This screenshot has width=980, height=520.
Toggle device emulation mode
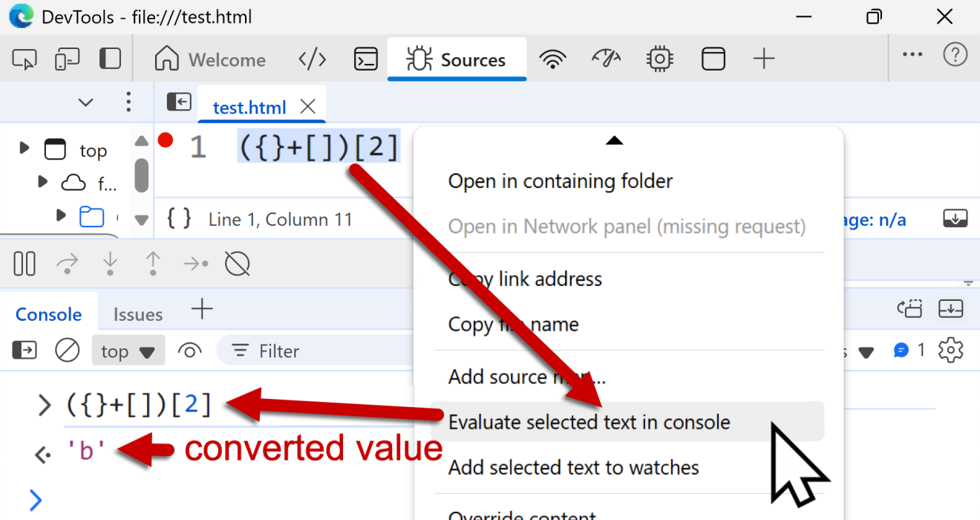pos(67,59)
